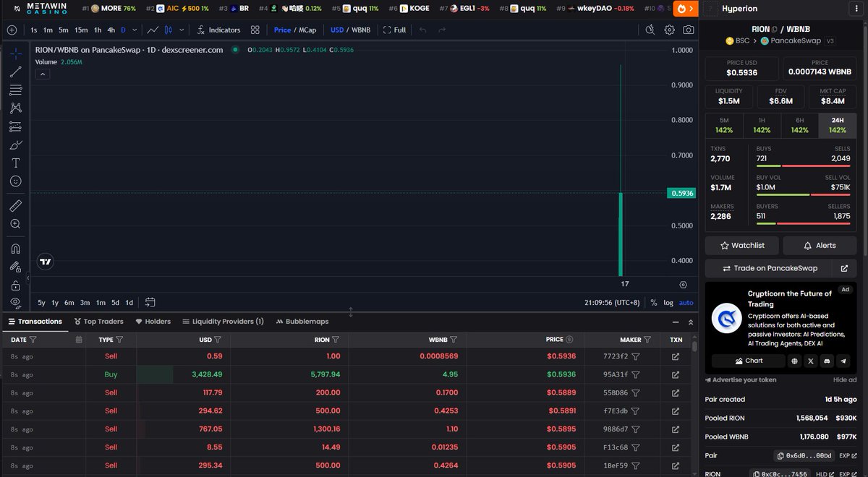Set date range to 5d

point(115,302)
